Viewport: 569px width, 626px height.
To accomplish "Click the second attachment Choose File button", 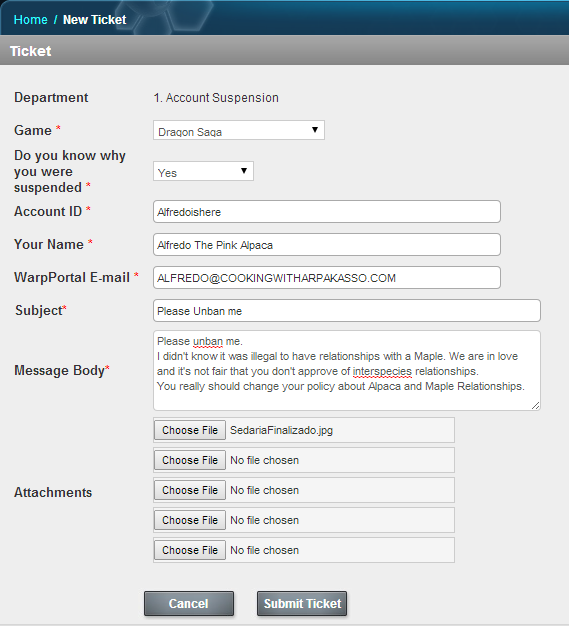I will 190,460.
